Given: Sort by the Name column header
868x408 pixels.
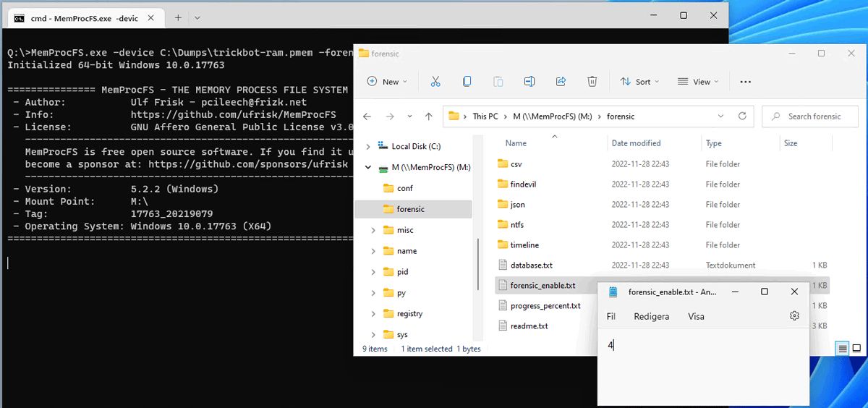Looking at the screenshot, I should point(516,143).
